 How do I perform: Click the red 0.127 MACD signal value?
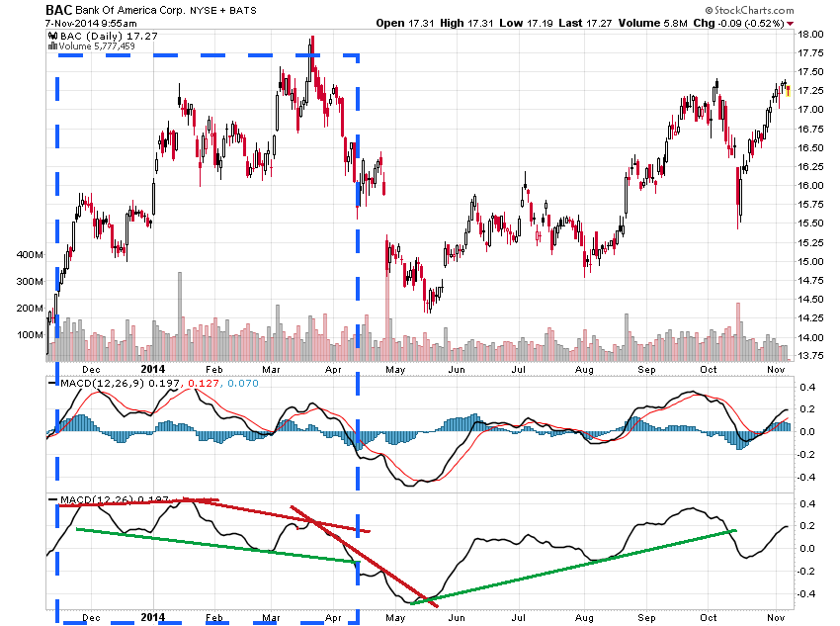click(x=204, y=383)
